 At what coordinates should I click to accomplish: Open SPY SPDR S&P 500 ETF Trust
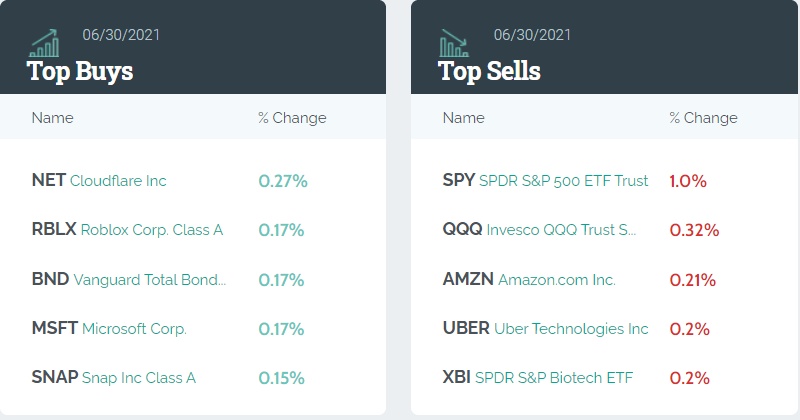(545, 181)
